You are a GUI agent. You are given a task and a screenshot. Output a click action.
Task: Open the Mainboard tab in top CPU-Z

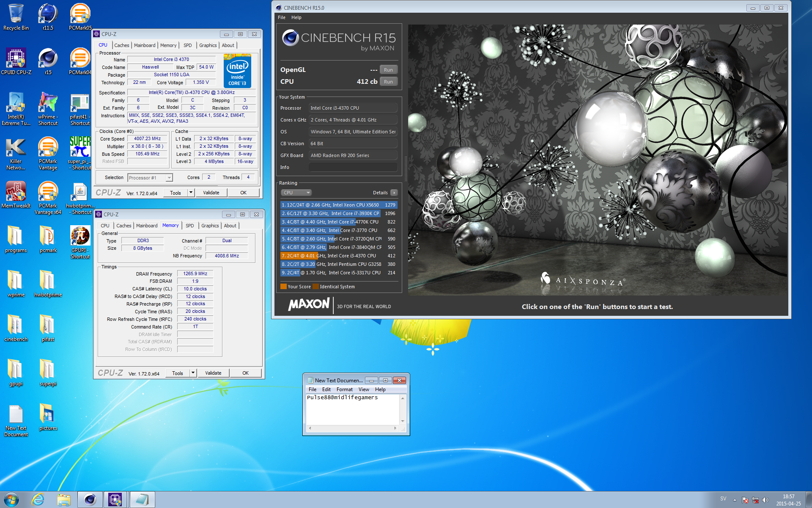tap(145, 45)
